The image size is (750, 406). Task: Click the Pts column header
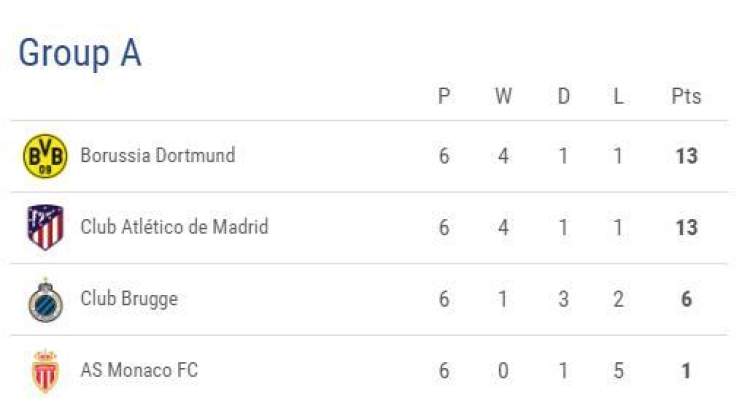tap(686, 97)
